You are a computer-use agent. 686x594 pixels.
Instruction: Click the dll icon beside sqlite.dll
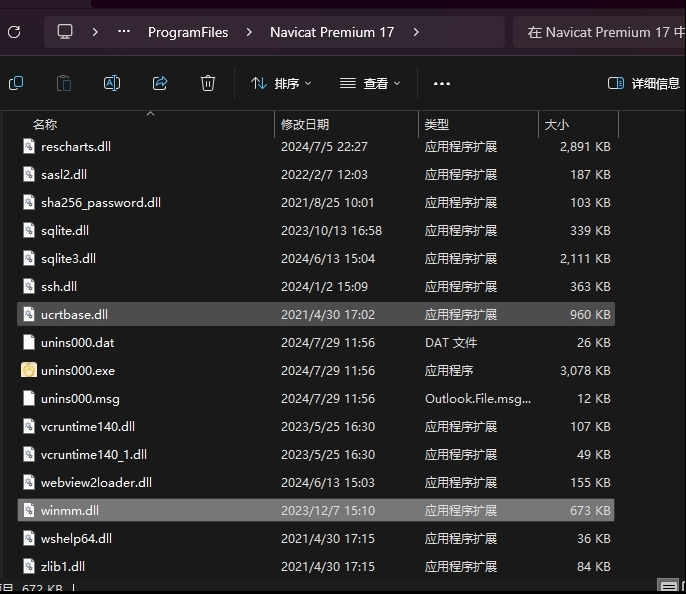point(29,230)
